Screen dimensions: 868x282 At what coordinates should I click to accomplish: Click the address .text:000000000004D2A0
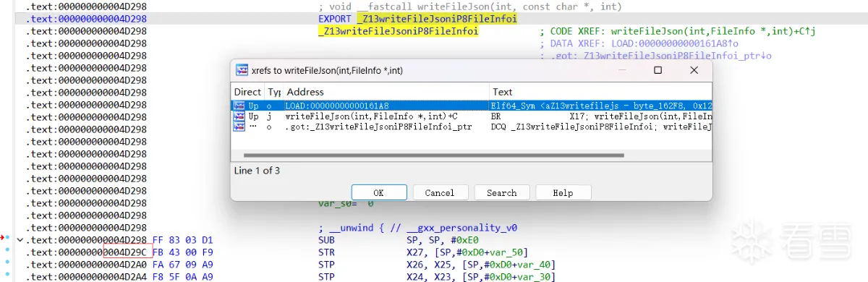(x=86, y=264)
